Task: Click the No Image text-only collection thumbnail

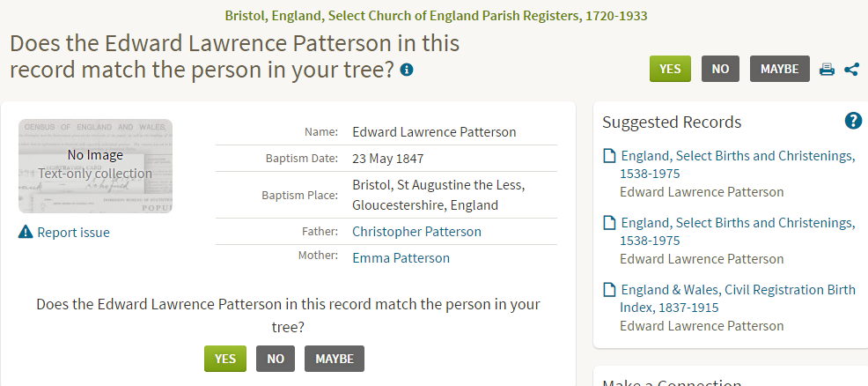Action: (x=95, y=166)
